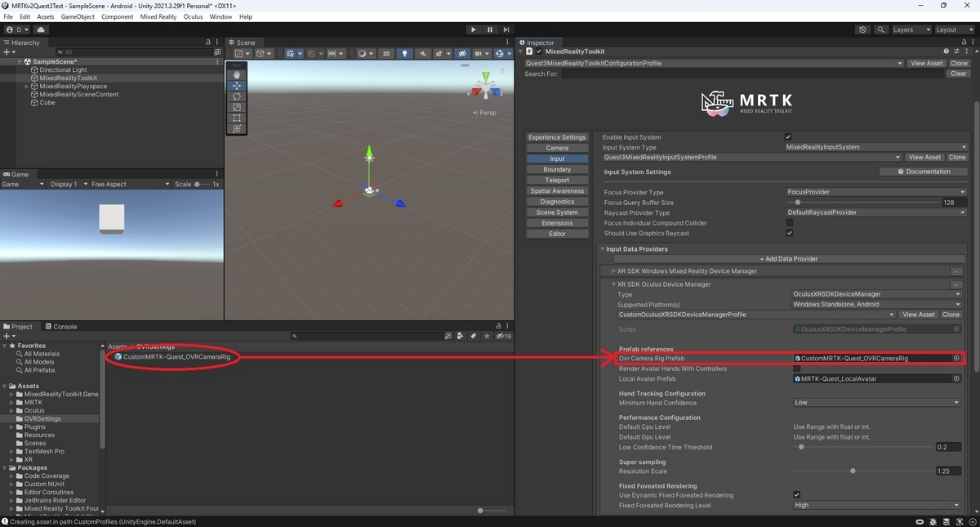Enable Focus Individual Compound Collider

pyautogui.click(x=789, y=222)
